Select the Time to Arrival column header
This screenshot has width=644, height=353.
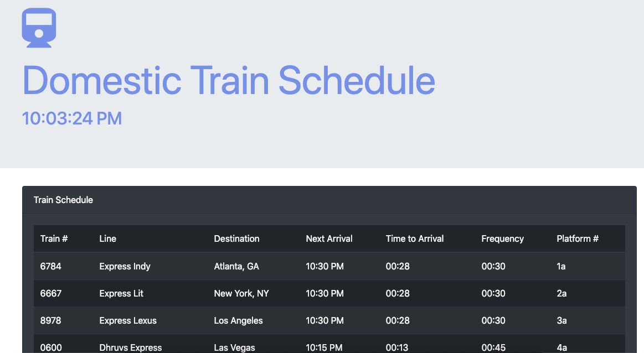tap(414, 238)
